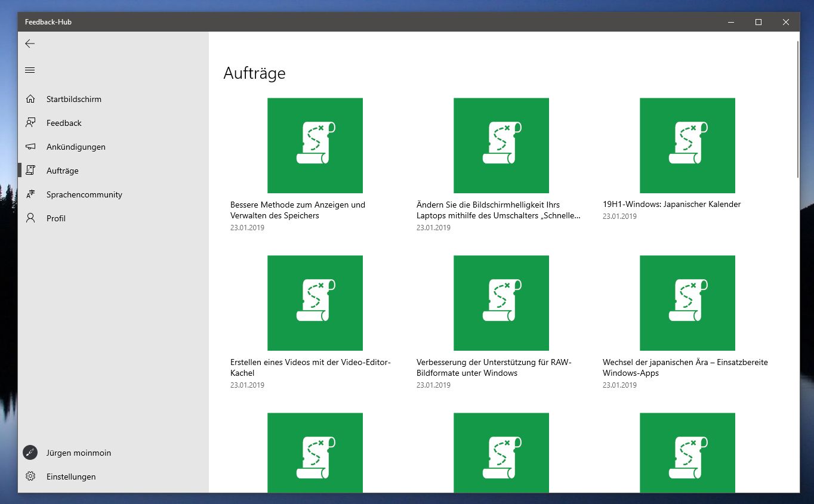Click date 23.01.2019 under RAW-Bildformate title
Viewport: 814px width, 504px height.
433,385
